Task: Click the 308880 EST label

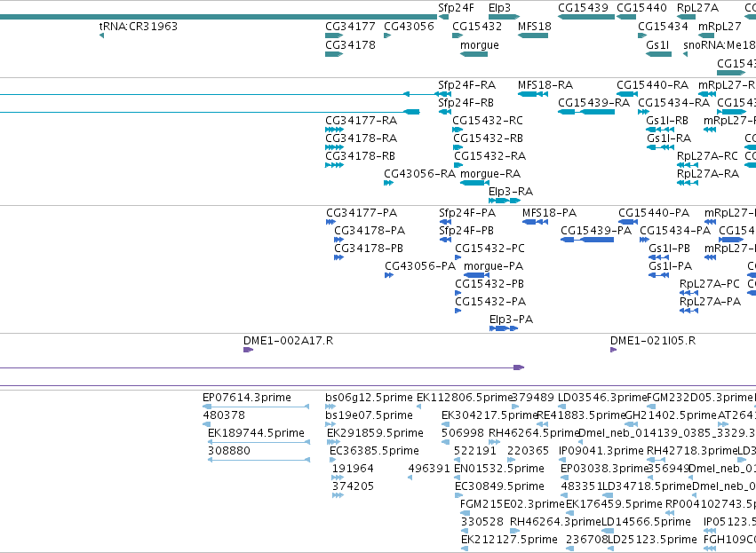Action: tap(228, 451)
